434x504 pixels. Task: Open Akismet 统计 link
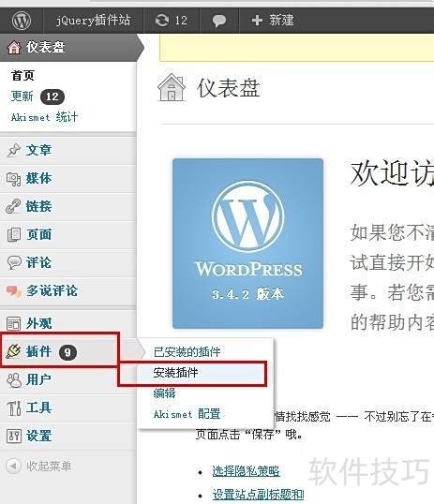tap(45, 117)
